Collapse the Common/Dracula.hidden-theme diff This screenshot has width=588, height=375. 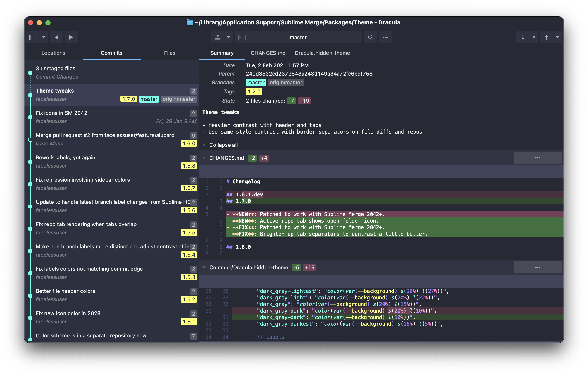(x=205, y=267)
